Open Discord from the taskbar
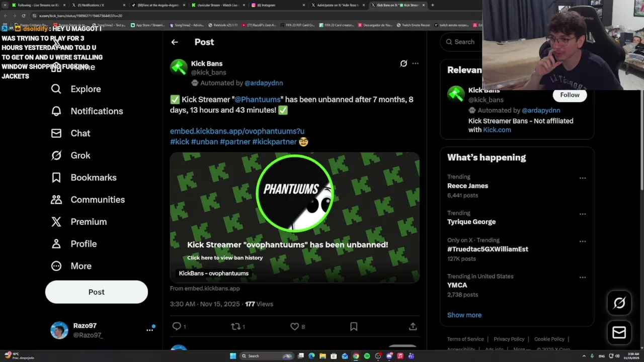Screen dimensions: 644x362 (x=389, y=356)
